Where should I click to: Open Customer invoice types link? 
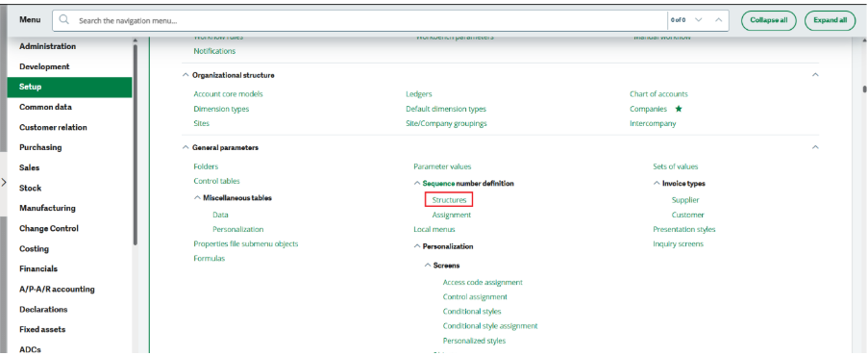pyautogui.click(x=688, y=215)
